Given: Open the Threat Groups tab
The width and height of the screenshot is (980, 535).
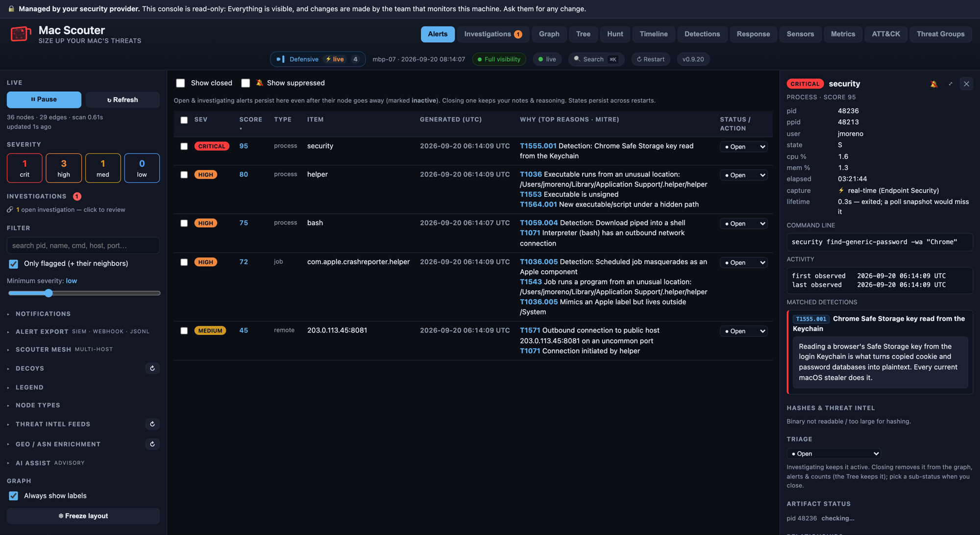Looking at the screenshot, I should (x=940, y=34).
